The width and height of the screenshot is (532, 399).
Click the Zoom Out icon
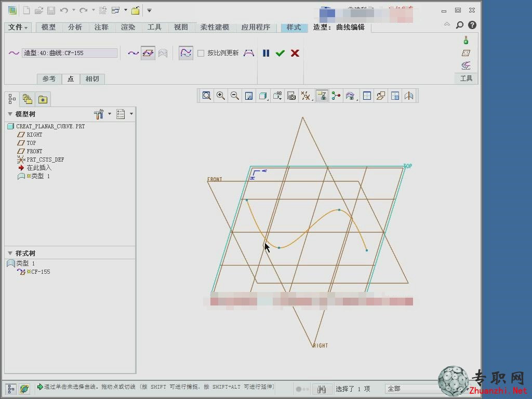coord(235,96)
